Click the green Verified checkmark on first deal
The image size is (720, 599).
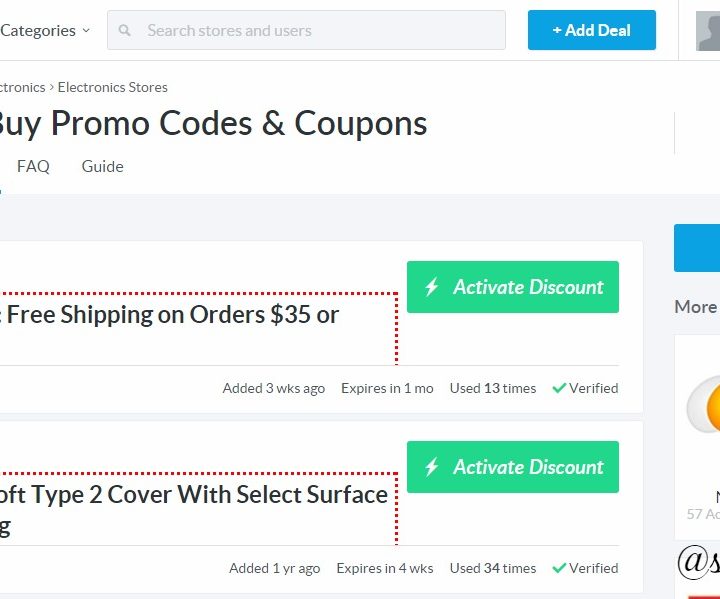[x=559, y=388]
